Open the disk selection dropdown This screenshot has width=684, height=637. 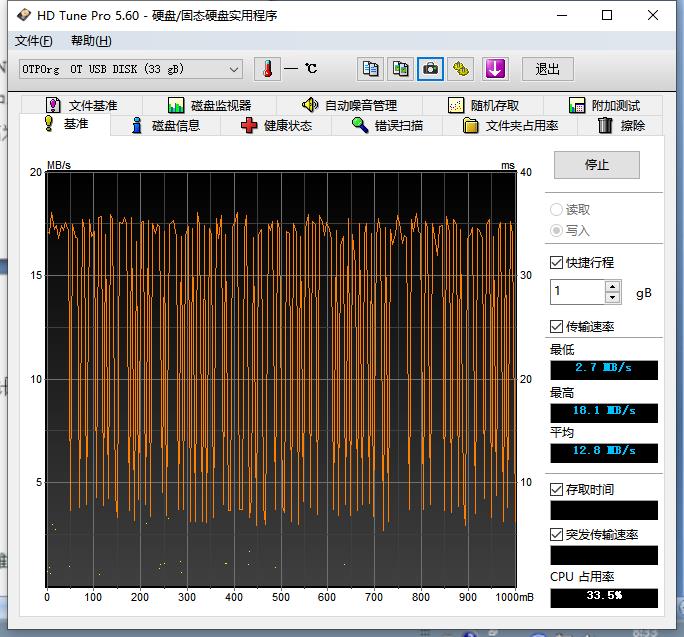[234, 69]
